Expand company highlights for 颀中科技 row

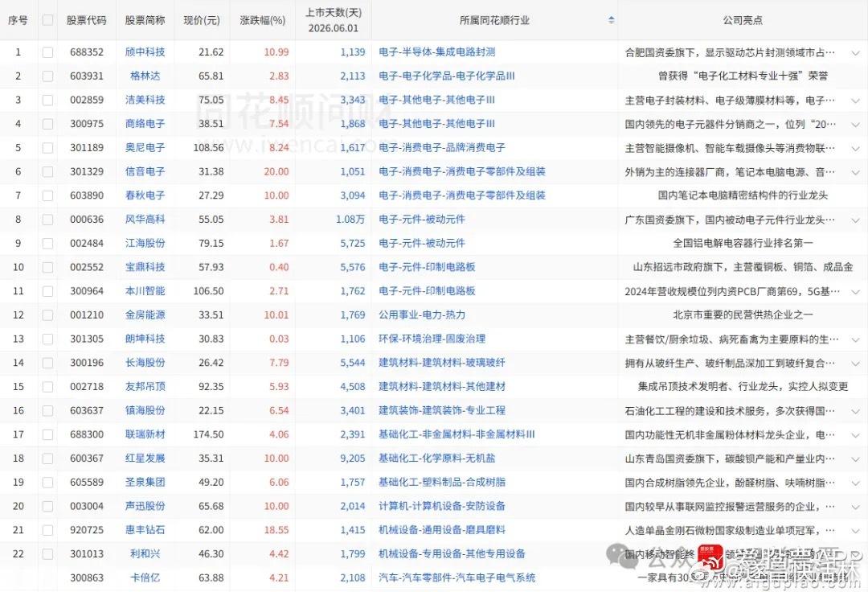(855, 53)
